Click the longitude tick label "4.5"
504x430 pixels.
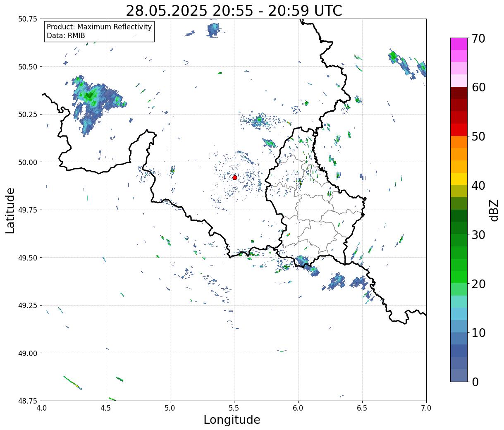point(106,408)
